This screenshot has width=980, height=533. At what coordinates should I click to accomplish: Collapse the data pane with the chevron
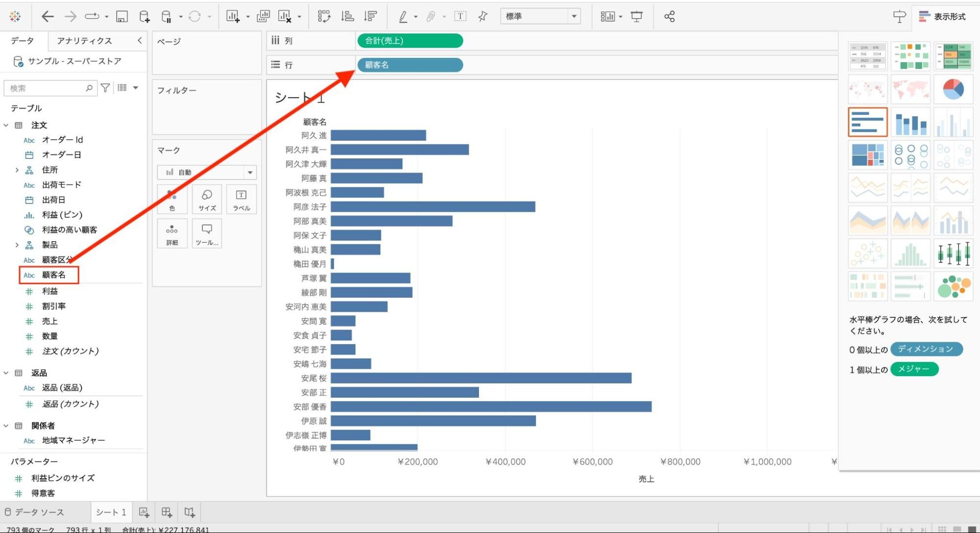pyautogui.click(x=140, y=40)
